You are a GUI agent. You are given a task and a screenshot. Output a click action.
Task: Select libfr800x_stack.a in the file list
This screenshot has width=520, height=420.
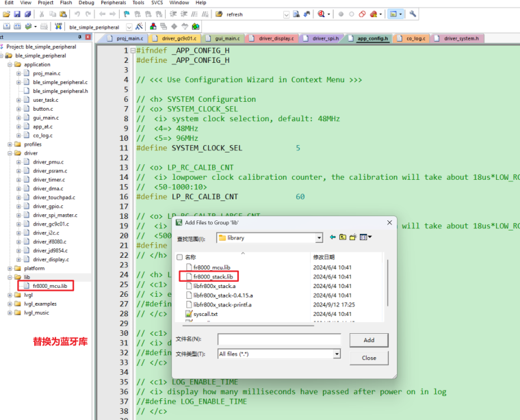click(214, 286)
